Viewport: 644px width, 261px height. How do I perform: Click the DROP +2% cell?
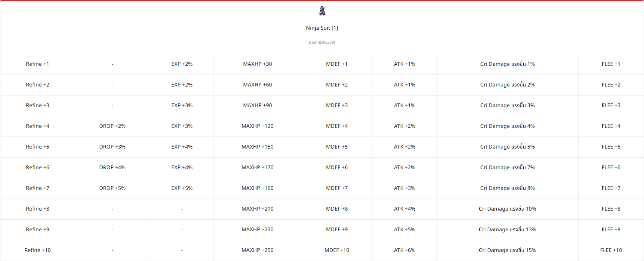(x=112, y=126)
